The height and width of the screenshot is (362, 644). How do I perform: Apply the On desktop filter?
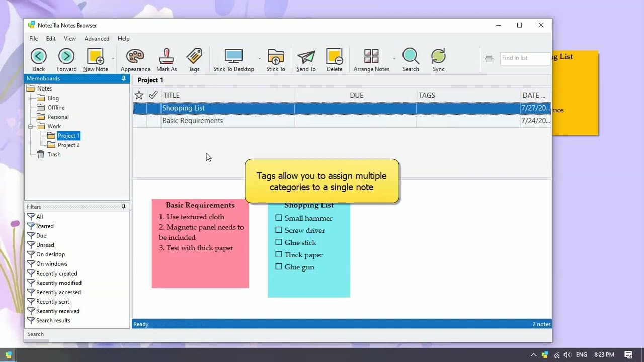click(50, 254)
